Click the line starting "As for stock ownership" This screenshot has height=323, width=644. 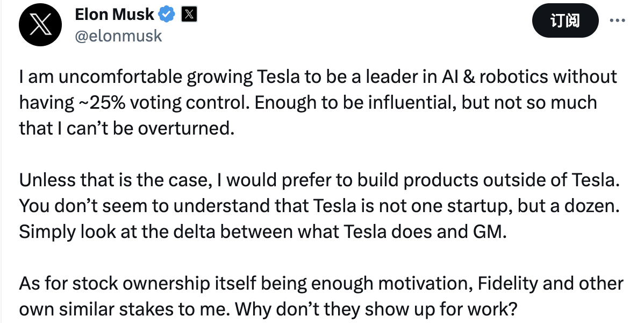pyautogui.click(x=321, y=284)
